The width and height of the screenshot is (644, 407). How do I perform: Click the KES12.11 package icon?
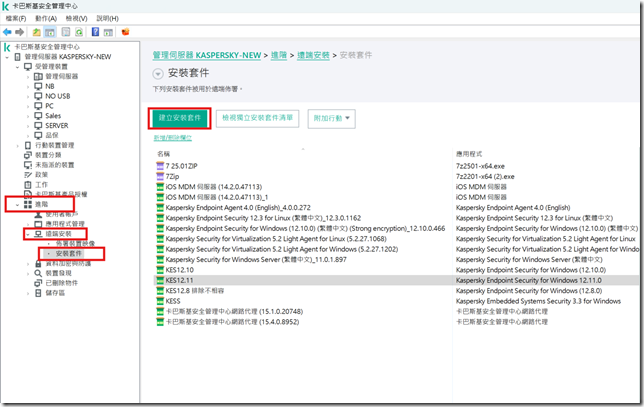click(x=160, y=281)
